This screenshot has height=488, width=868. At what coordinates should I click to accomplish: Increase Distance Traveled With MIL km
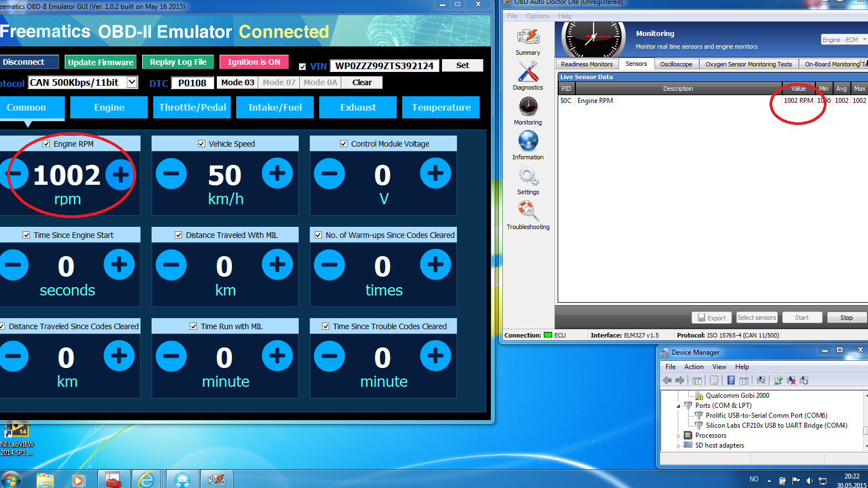(277, 264)
